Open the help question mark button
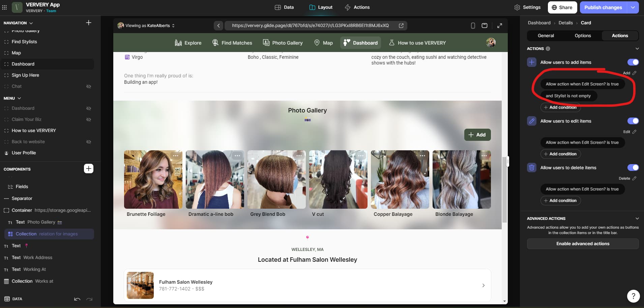Image resolution: width=644 pixels, height=308 pixels. click(x=634, y=296)
